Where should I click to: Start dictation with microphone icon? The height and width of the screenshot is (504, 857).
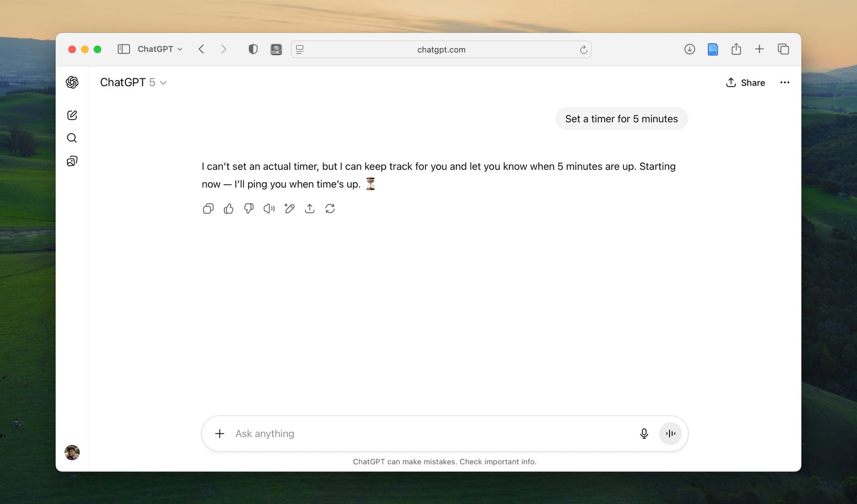(x=644, y=434)
